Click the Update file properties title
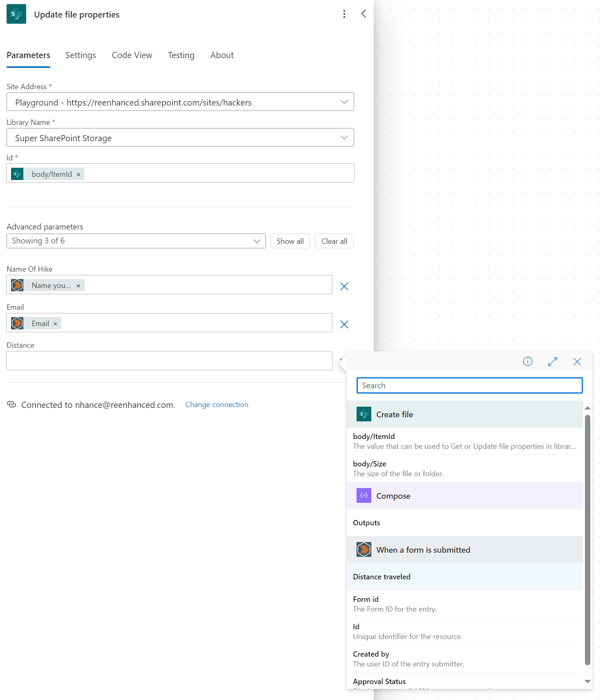603x700 pixels. (x=77, y=14)
